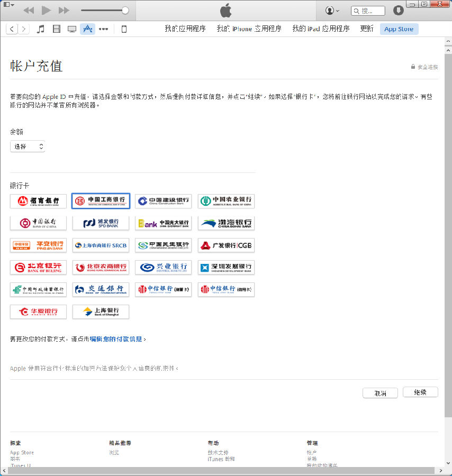Viewport: 452px width, 476px height.
Task: Select 中国工商银行 bank card
Action: (101, 201)
